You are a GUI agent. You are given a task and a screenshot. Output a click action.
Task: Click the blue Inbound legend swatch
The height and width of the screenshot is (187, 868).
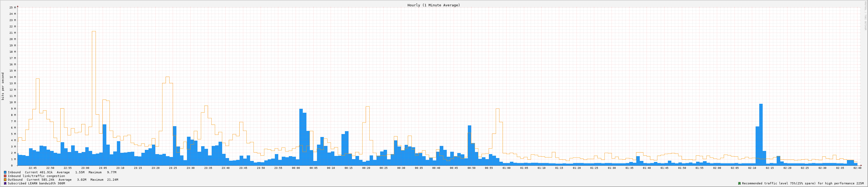tap(5, 172)
